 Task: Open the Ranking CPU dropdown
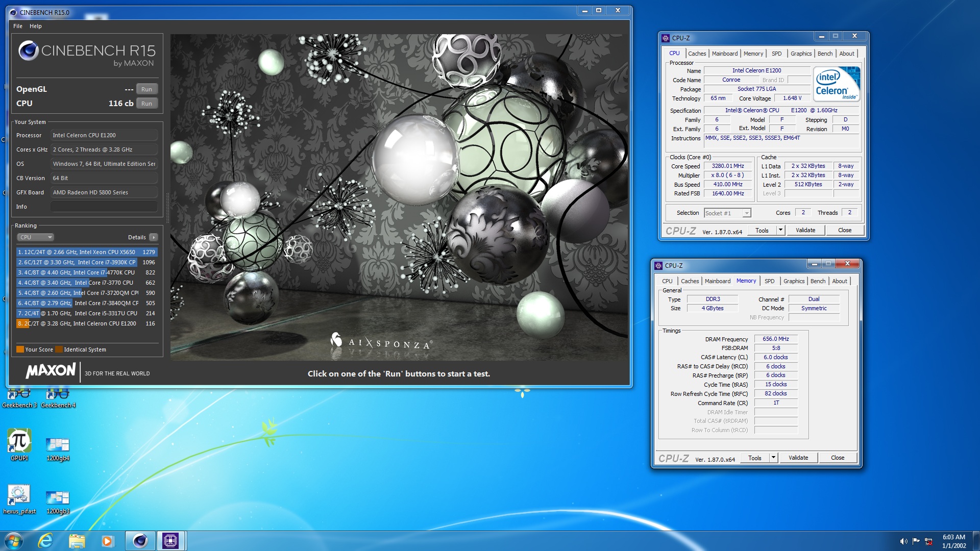(x=35, y=237)
